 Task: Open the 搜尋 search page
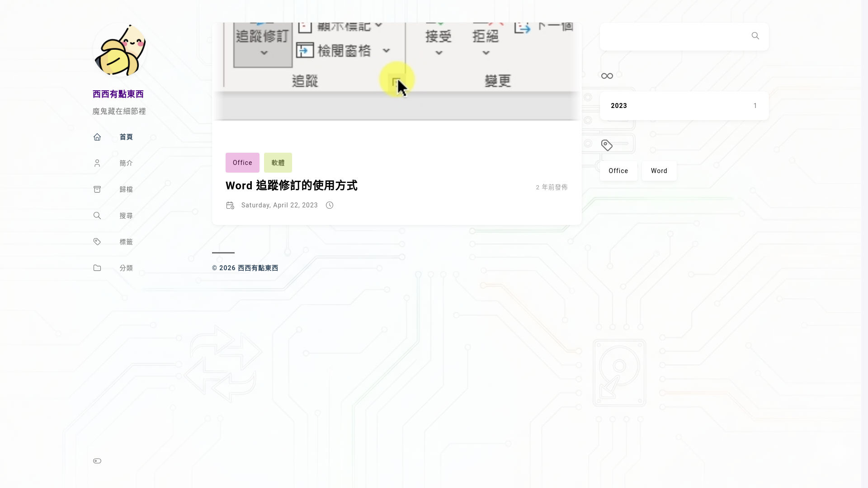pos(126,216)
